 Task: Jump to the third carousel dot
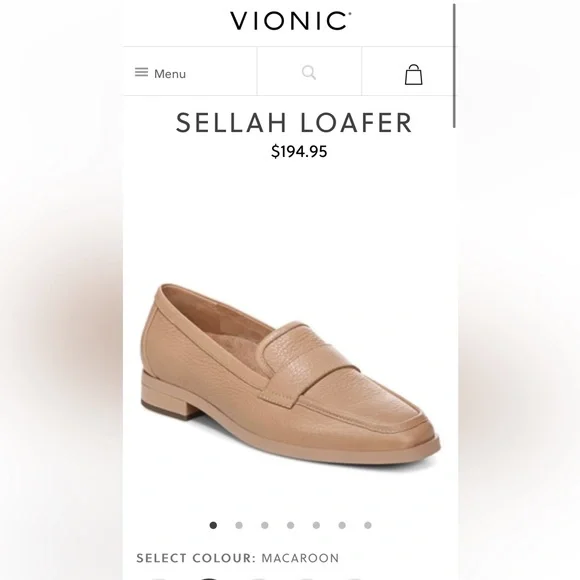tap(264, 525)
